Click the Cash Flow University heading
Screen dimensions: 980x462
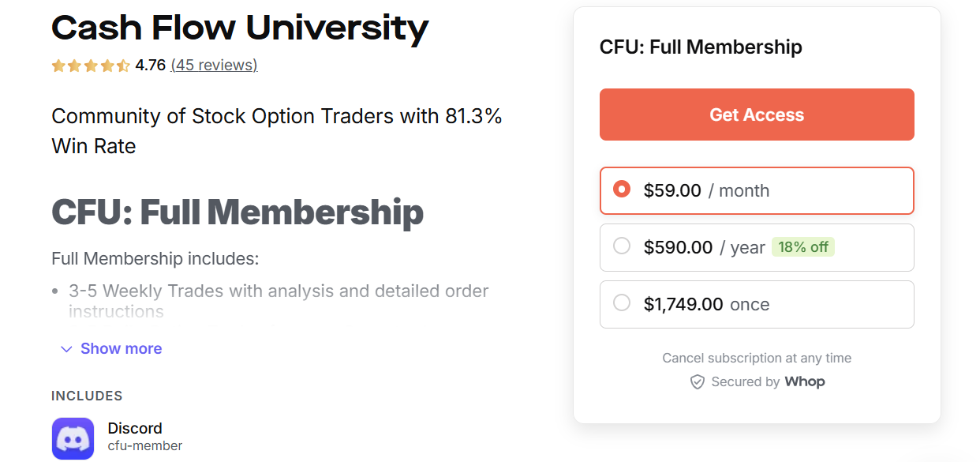click(x=239, y=28)
